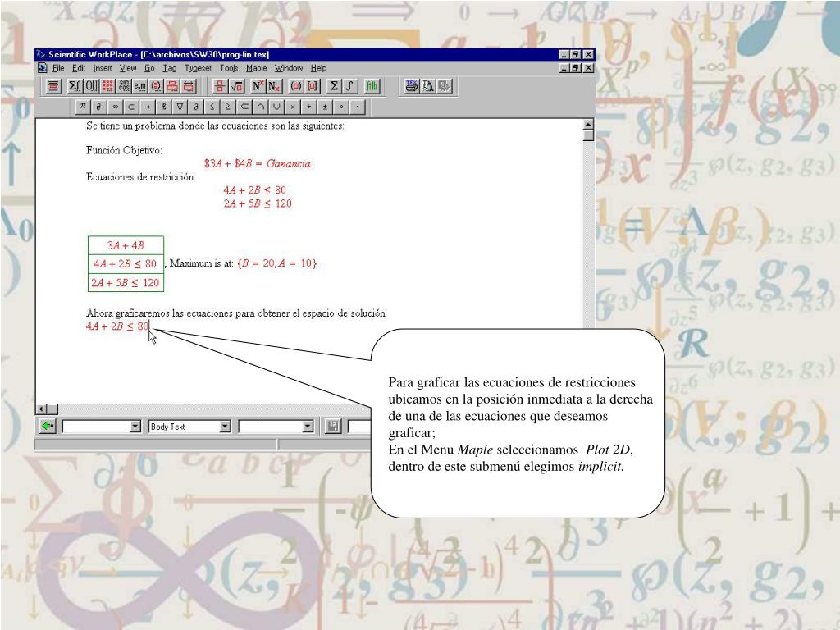840x630 pixels.
Task: Click the text alignment lines icon
Action: point(53,85)
